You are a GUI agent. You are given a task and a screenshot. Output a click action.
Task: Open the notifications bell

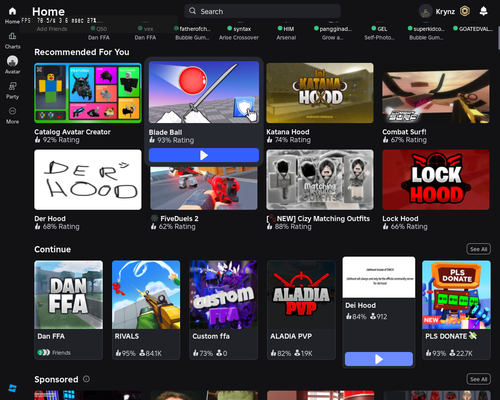(x=483, y=11)
